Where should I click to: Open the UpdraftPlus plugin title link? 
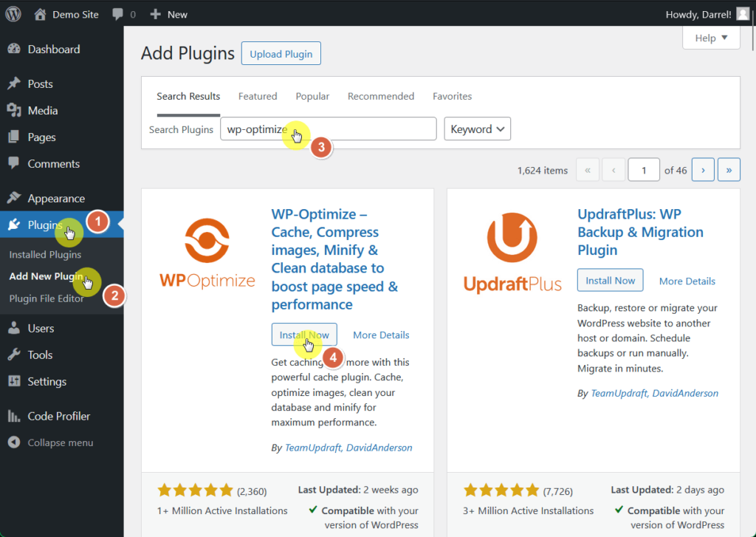(640, 232)
